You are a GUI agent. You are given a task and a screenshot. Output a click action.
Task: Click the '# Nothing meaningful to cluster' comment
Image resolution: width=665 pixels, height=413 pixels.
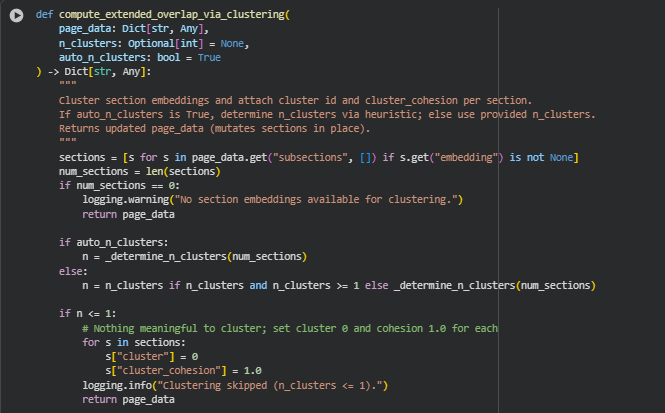[290, 328]
